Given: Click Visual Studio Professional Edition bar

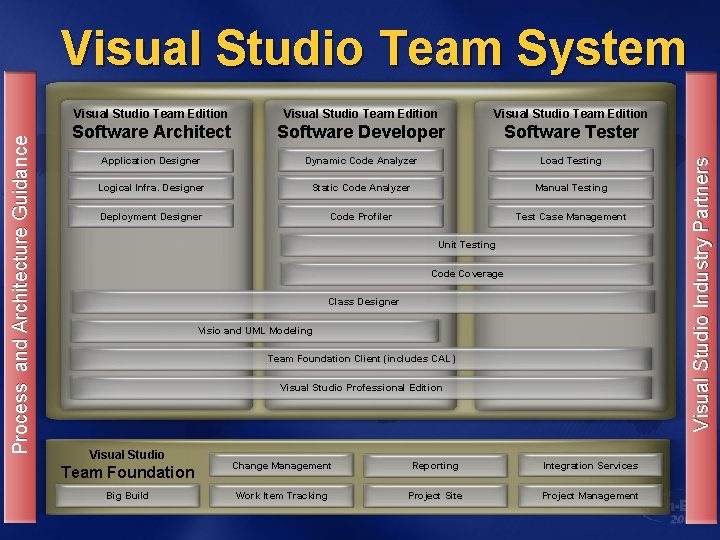Looking at the screenshot, I should pos(361,388).
